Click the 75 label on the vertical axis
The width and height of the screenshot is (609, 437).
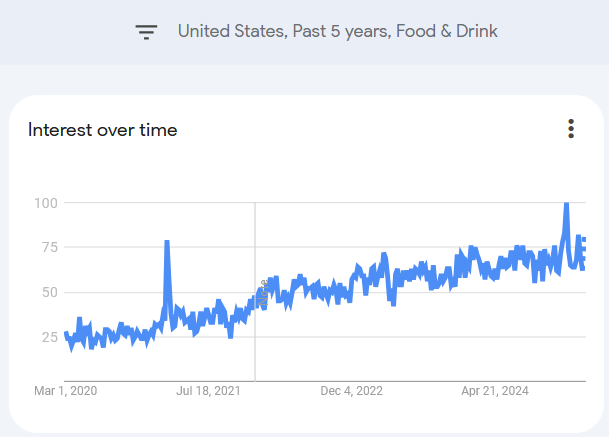47,248
